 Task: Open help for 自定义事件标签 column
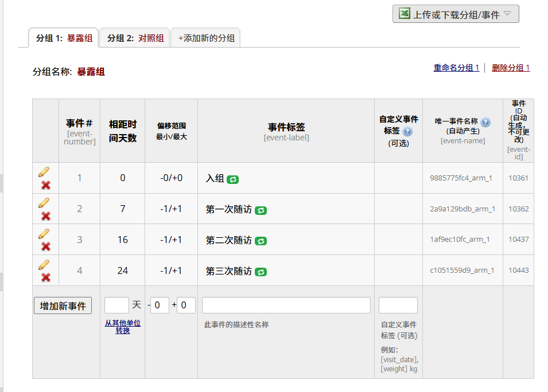(407, 131)
